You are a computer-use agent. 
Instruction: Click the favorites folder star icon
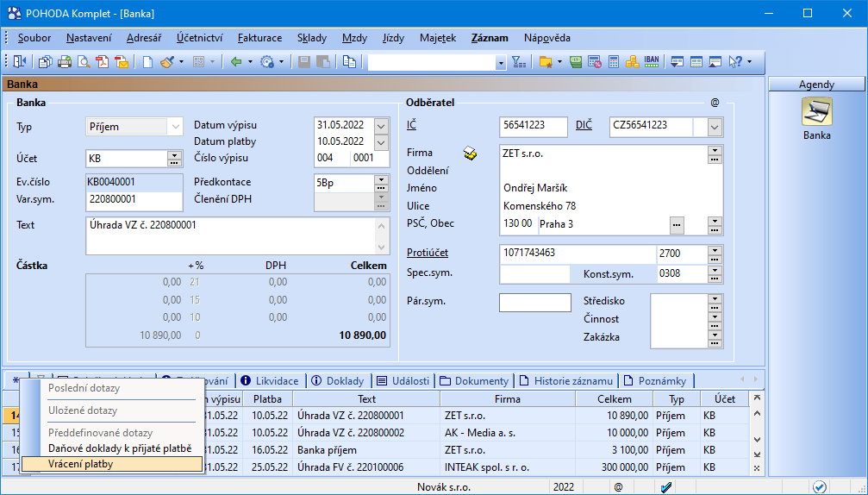(546, 62)
